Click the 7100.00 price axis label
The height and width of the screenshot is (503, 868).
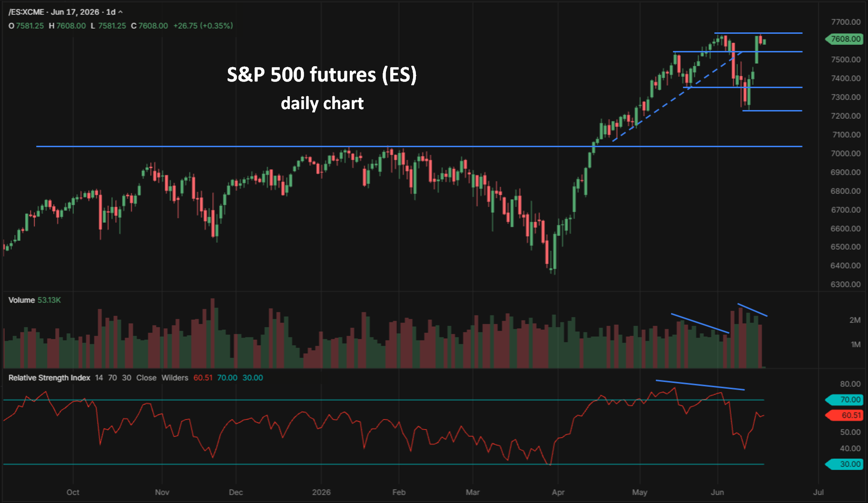point(846,135)
